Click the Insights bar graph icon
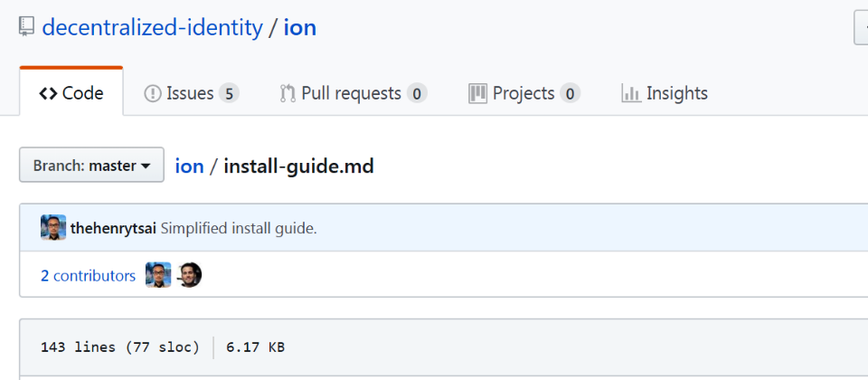868x380 pixels. click(631, 93)
